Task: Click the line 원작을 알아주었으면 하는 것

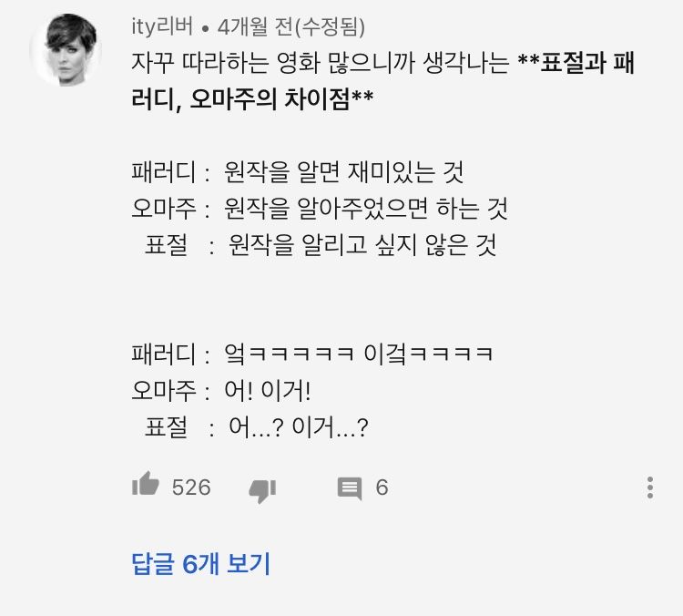Action: [365, 209]
